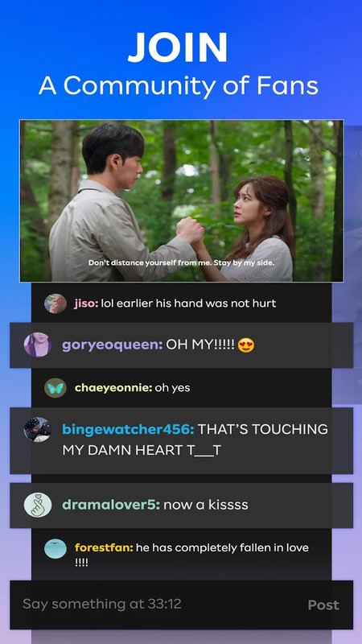This screenshot has width=362, height=644.
Task: Click the Post button
Action: 323,605
